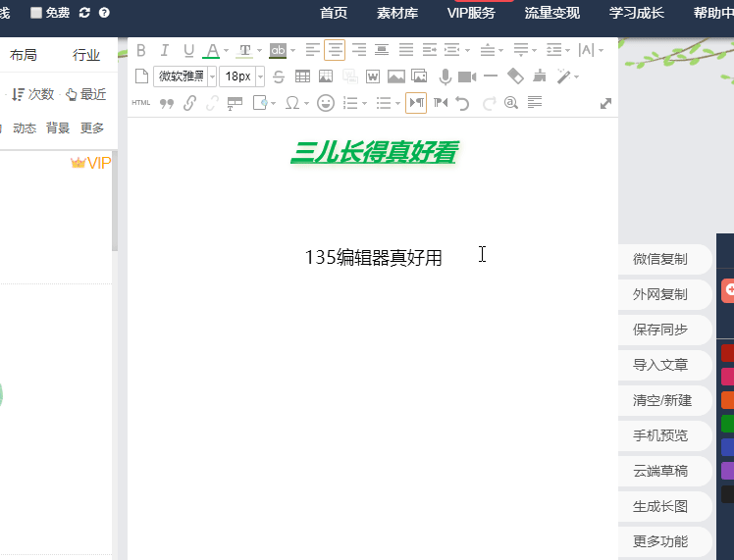Open the 素材库 menu item
The width and height of the screenshot is (734, 560).
click(396, 13)
